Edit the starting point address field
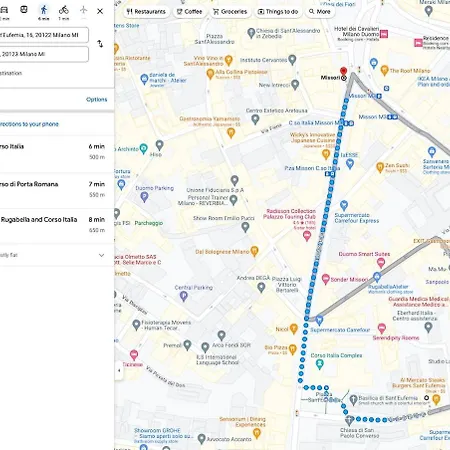The height and width of the screenshot is (450, 450). coord(43,35)
